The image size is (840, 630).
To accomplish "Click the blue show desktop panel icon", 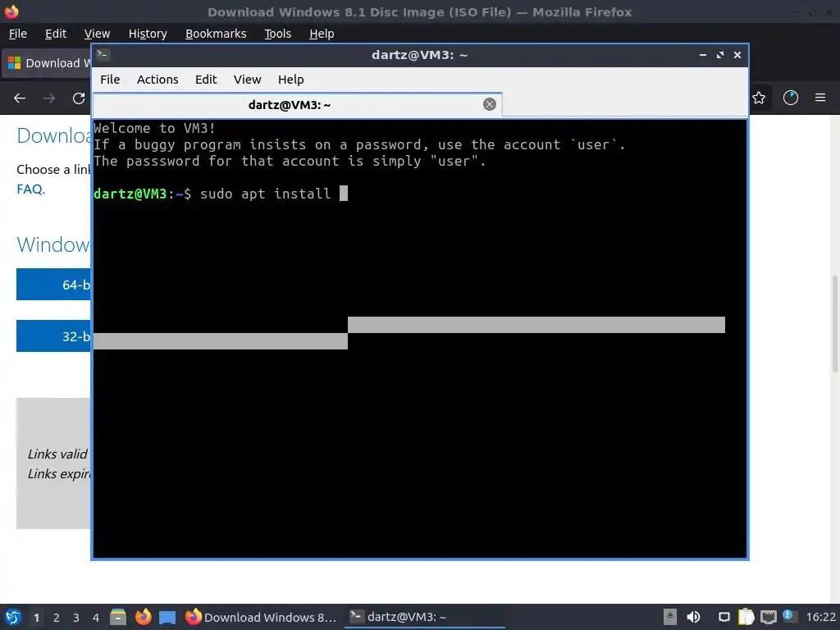I will (x=167, y=617).
